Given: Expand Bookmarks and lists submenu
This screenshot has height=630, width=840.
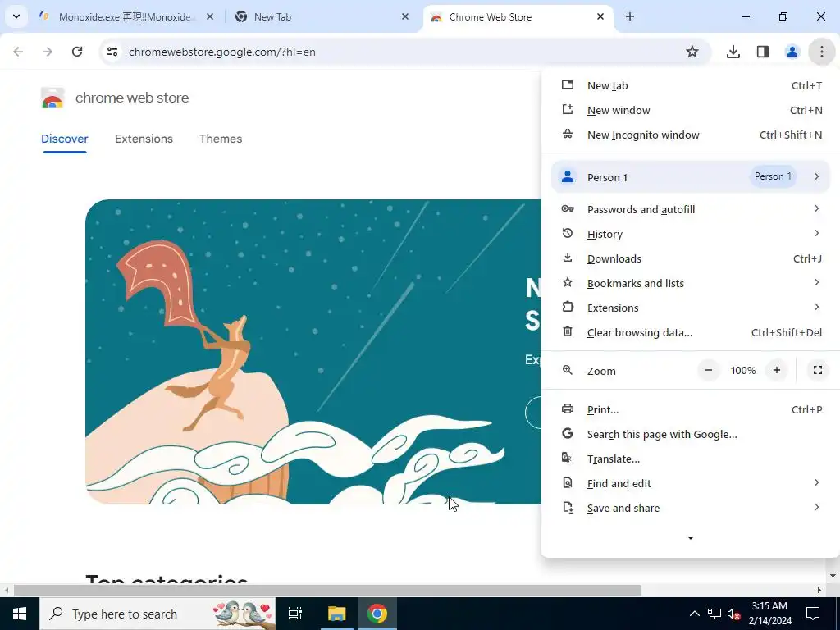Looking at the screenshot, I should pos(691,283).
